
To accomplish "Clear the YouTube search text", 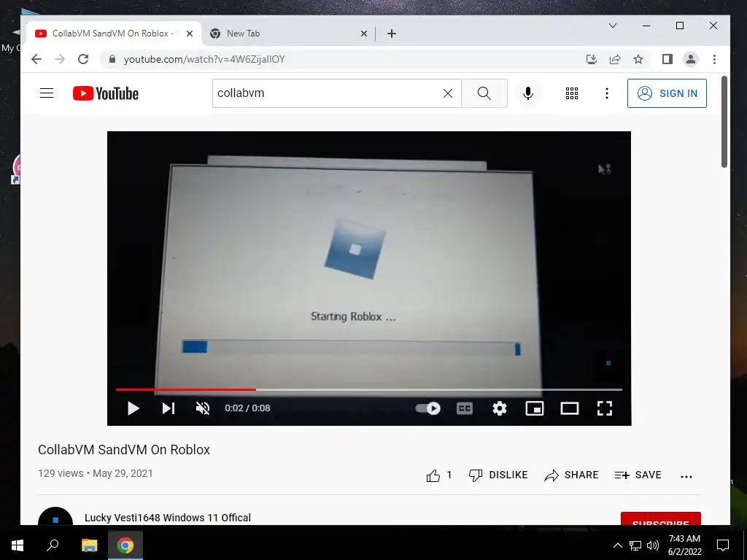I will coord(448,93).
